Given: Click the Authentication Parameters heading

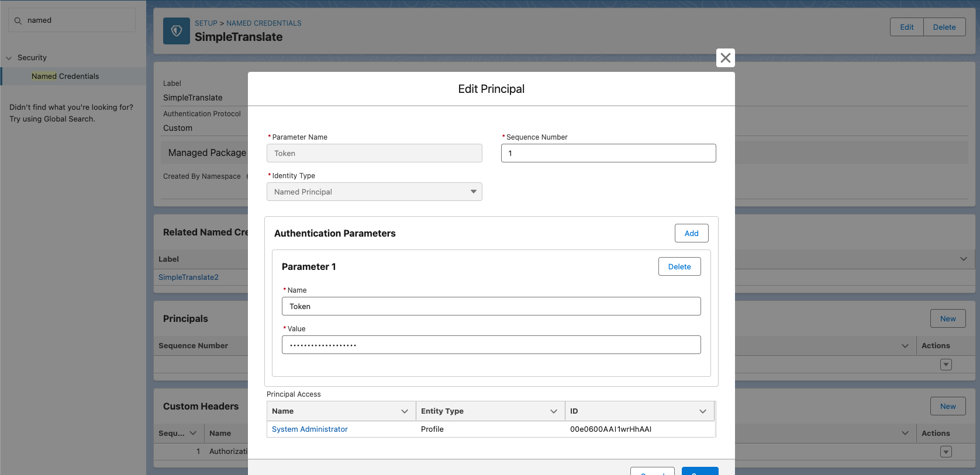Looking at the screenshot, I should (334, 233).
